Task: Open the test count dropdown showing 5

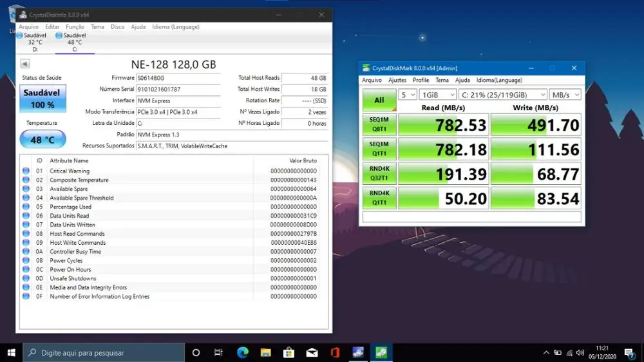Action: point(408,95)
